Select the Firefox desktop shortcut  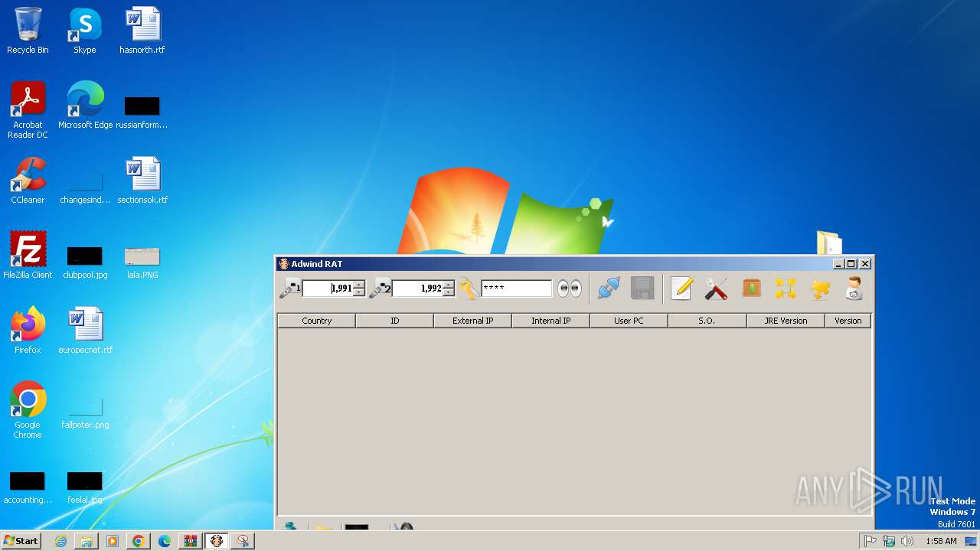click(28, 331)
